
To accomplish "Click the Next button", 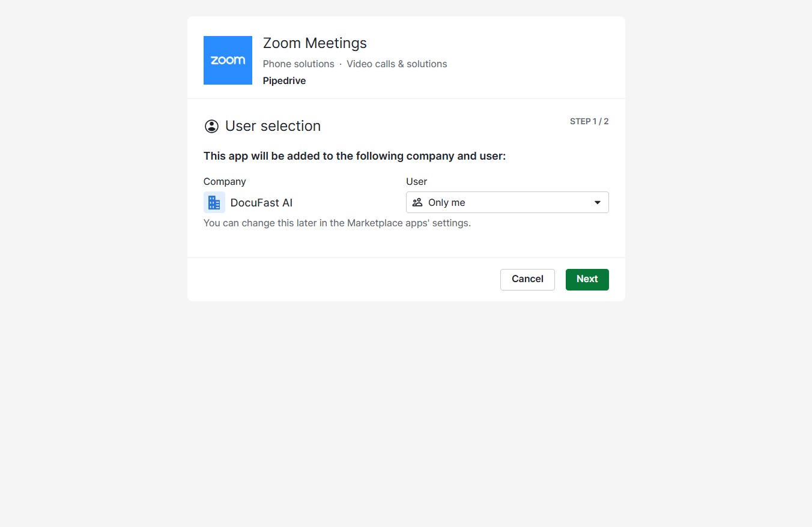I will click(587, 279).
